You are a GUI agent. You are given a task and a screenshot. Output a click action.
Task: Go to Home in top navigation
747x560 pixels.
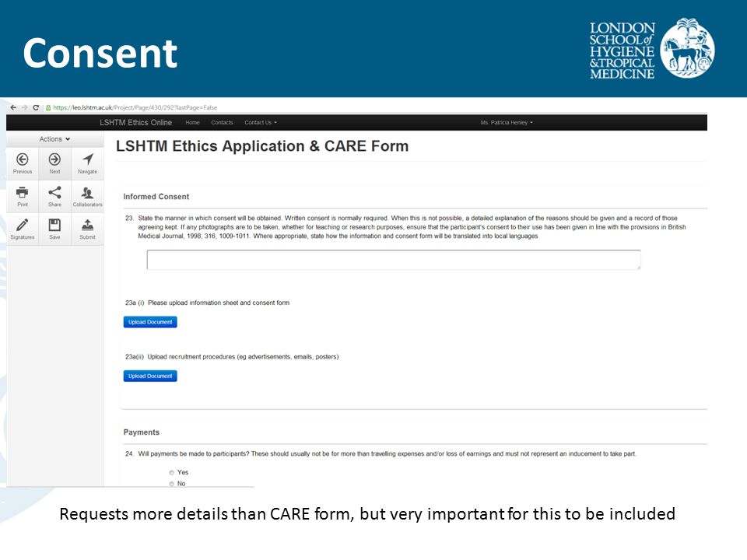[x=192, y=122]
